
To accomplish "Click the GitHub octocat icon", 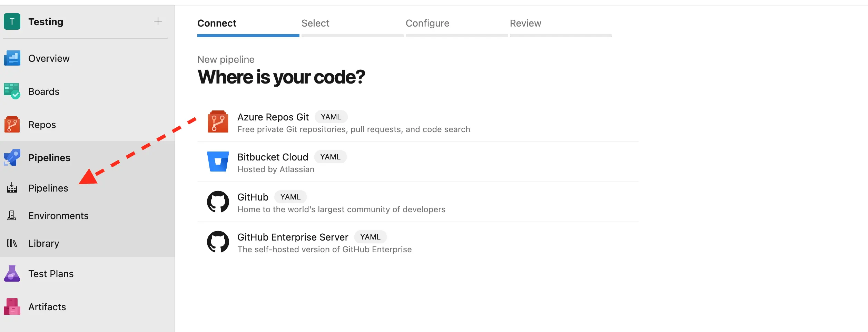I will (x=218, y=202).
